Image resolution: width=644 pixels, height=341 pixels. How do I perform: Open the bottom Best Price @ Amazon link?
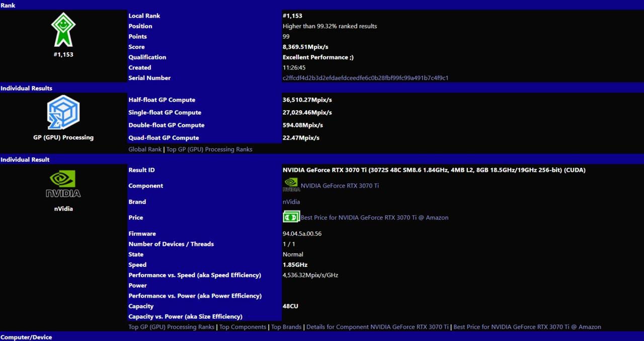pyautogui.click(x=527, y=327)
